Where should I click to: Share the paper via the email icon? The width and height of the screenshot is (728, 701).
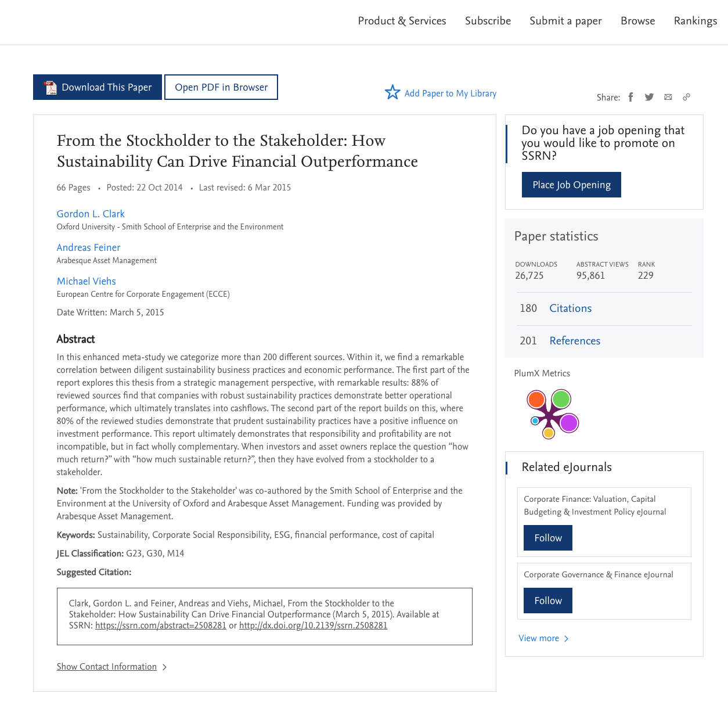668,97
